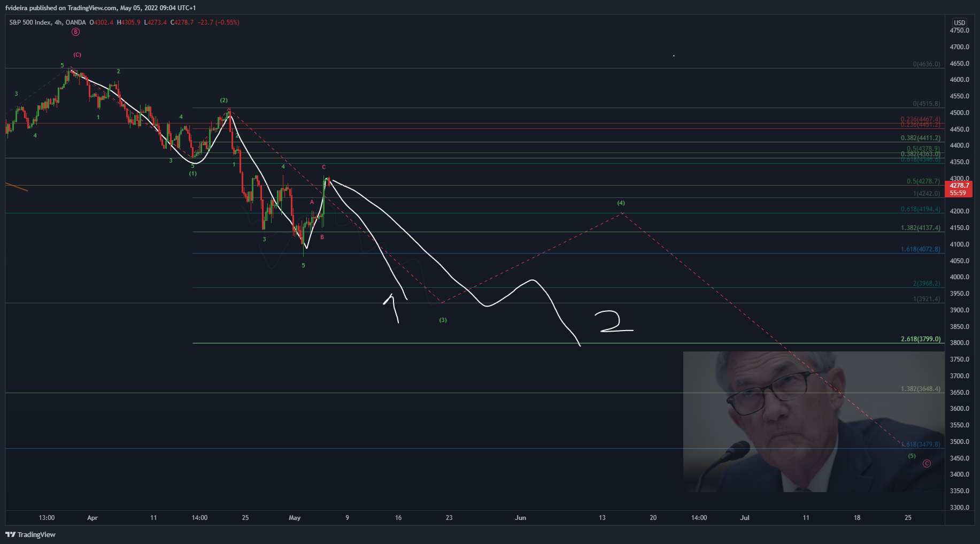Click the 4000.0 price axis label
The width and height of the screenshot is (980, 544).
pos(960,277)
